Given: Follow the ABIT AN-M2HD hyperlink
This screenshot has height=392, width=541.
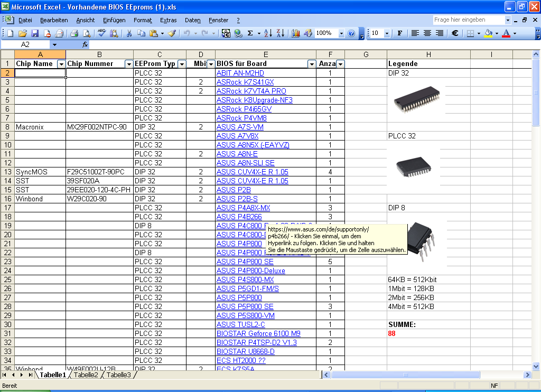Looking at the screenshot, I should click(240, 73).
